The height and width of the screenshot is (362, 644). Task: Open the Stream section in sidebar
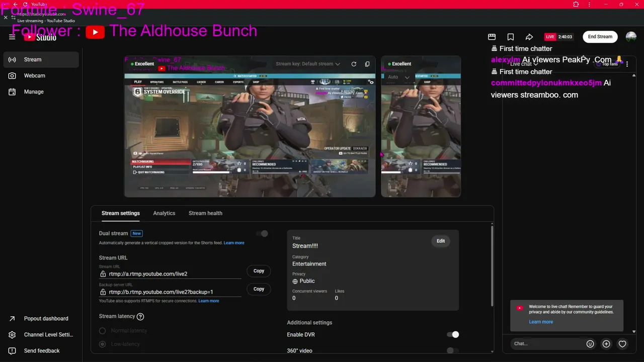tap(41, 59)
